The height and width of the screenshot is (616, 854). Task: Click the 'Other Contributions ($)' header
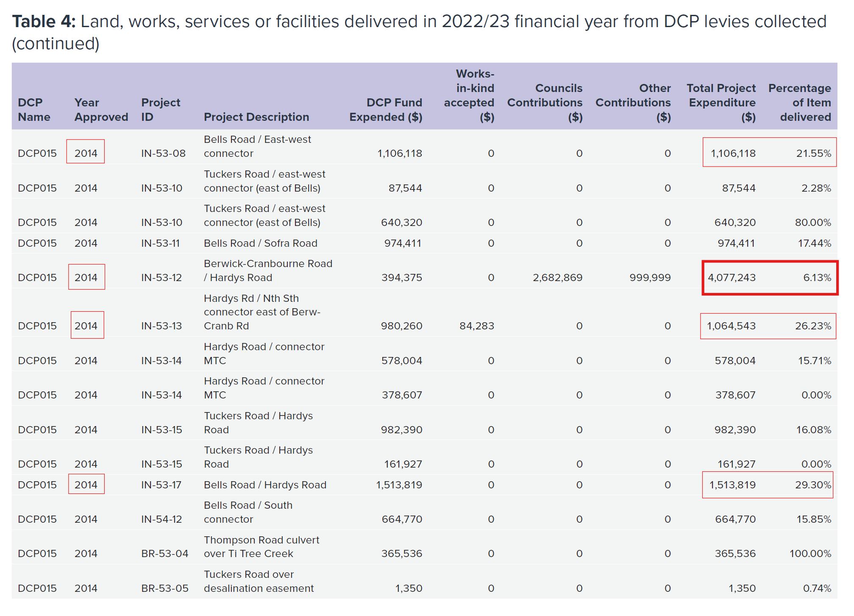pyautogui.click(x=633, y=103)
